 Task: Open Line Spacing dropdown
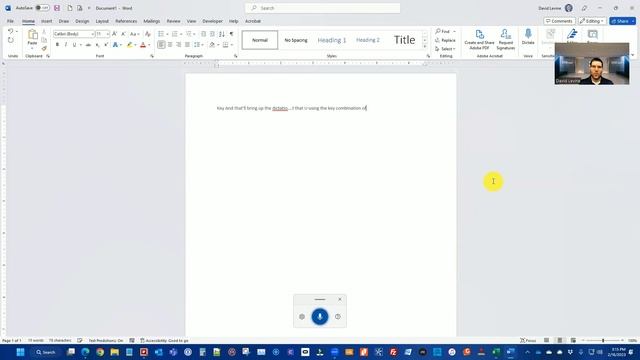(x=199, y=44)
